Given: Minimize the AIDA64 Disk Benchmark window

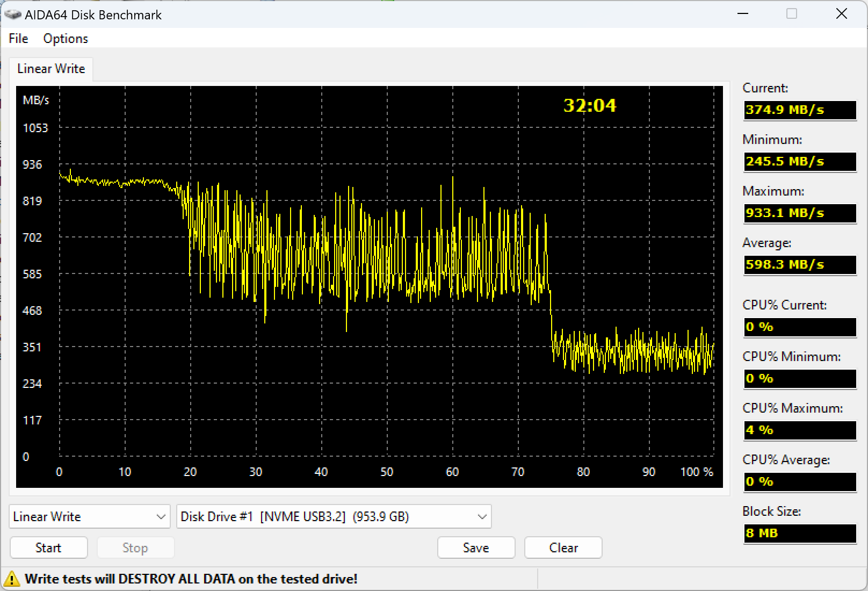Looking at the screenshot, I should [743, 14].
